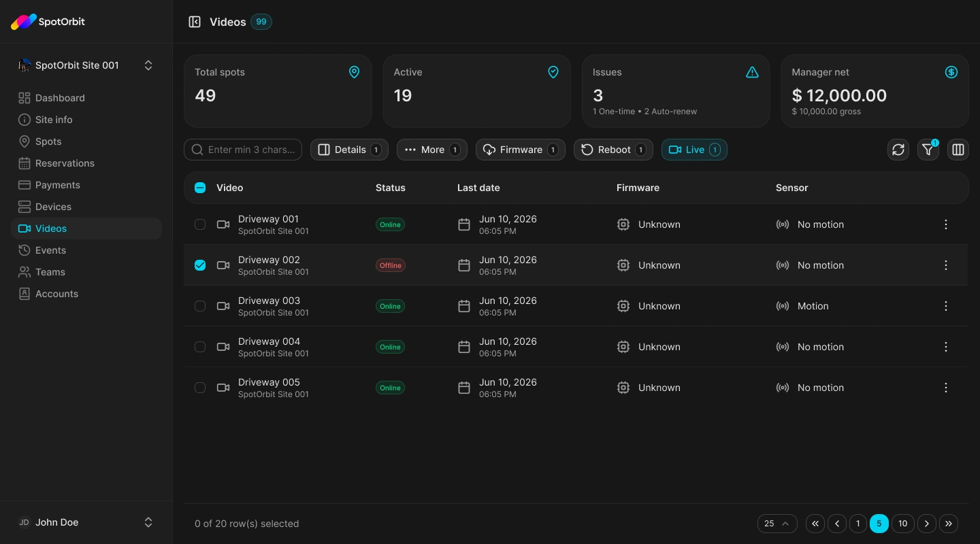980x544 pixels.
Task: Open row menu for Driveway 005
Action: point(946,388)
